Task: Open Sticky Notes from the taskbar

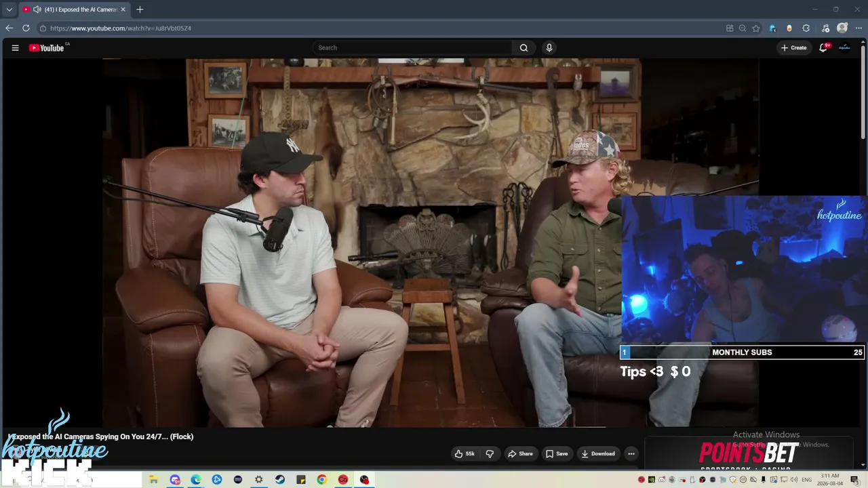Action: pos(301,480)
